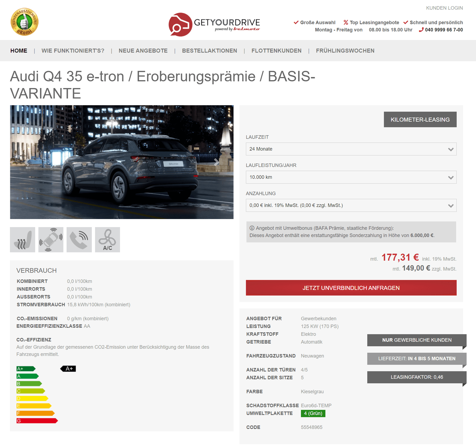
Task: Show next car image with right arrow
Action: pyautogui.click(x=216, y=162)
